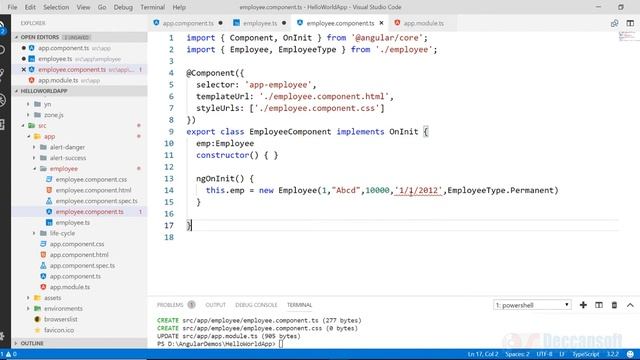Open the Debug activity bar icon

coord(3,100)
